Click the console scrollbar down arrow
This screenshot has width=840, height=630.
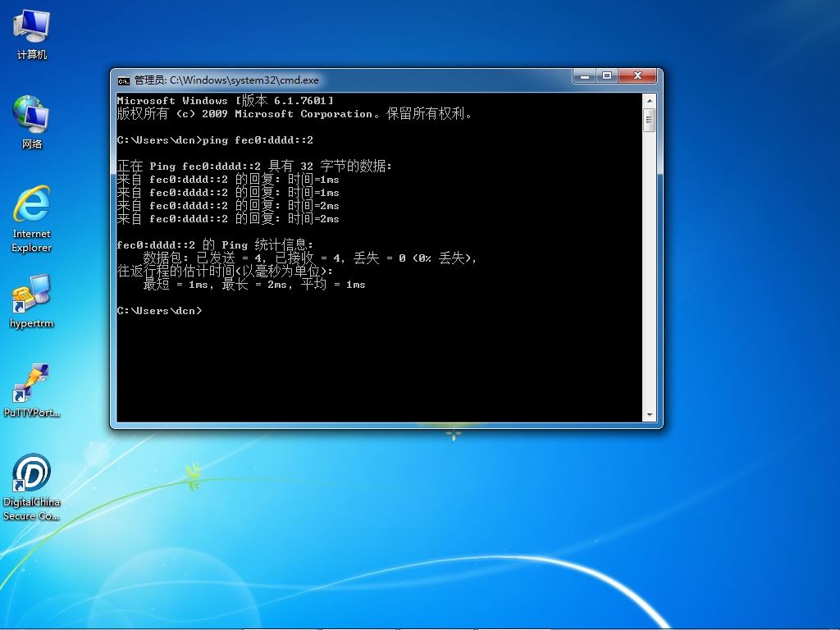pos(650,414)
